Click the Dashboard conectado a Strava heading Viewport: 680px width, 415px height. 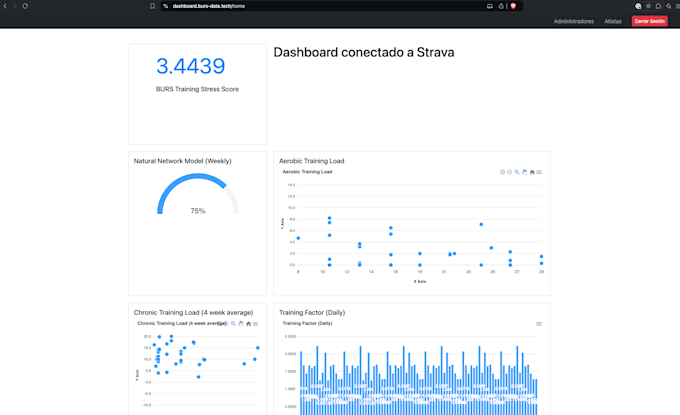pyautogui.click(x=364, y=52)
